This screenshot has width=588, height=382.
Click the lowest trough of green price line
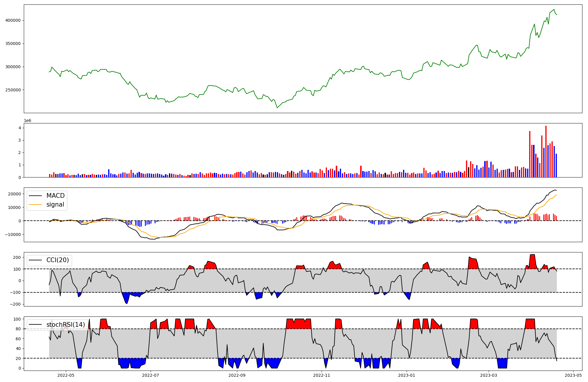(277, 108)
